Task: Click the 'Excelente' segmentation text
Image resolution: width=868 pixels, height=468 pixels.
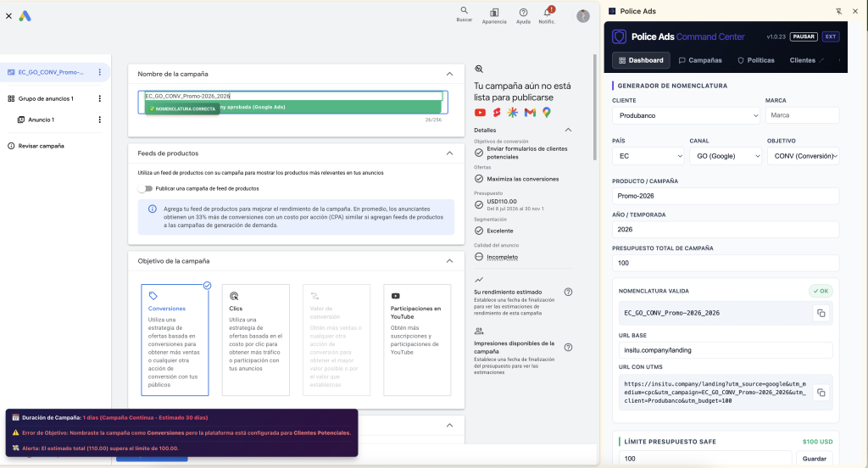Action: (x=500, y=231)
